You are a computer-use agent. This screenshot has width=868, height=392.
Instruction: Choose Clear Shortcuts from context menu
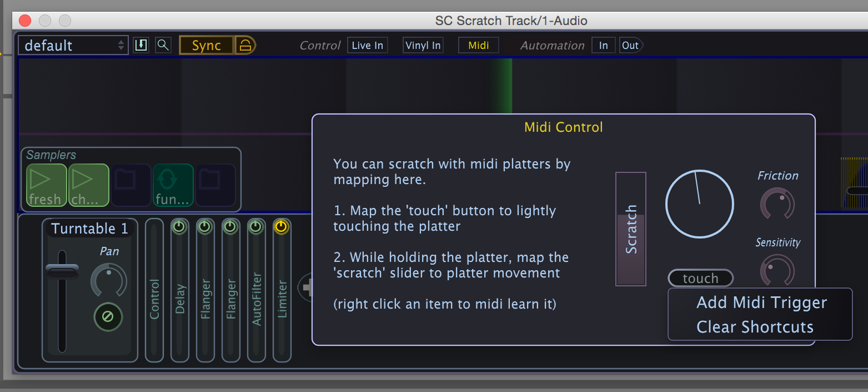point(755,327)
